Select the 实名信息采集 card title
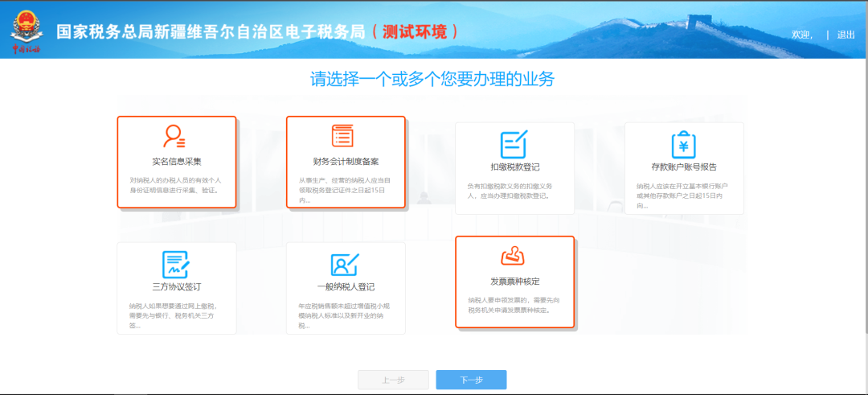Image resolution: width=868 pixels, height=395 pixels. pyautogui.click(x=177, y=162)
